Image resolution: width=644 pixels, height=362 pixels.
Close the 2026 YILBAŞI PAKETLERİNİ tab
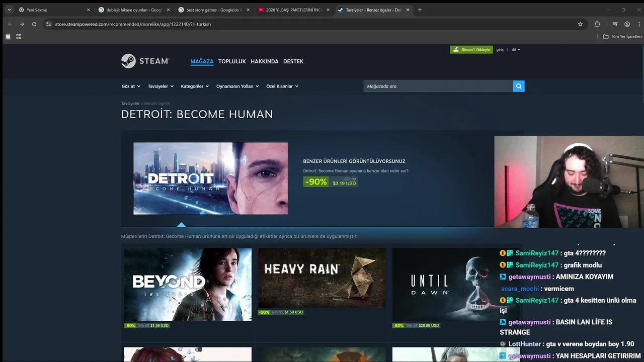point(328,10)
